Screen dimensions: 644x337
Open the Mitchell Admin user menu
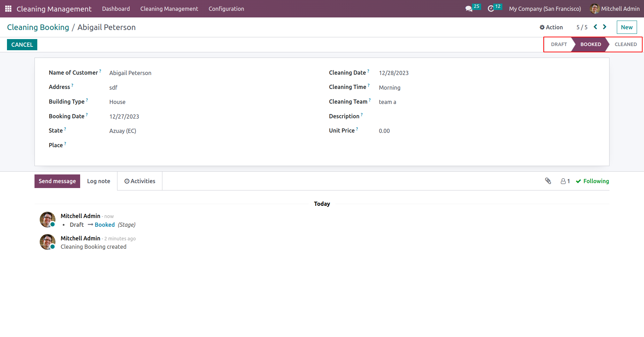click(615, 9)
